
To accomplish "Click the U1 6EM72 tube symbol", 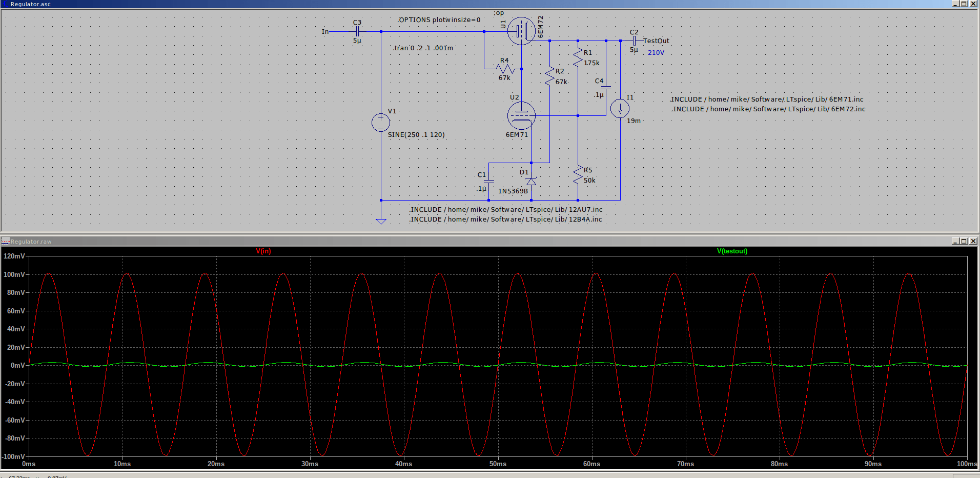I will (x=521, y=31).
